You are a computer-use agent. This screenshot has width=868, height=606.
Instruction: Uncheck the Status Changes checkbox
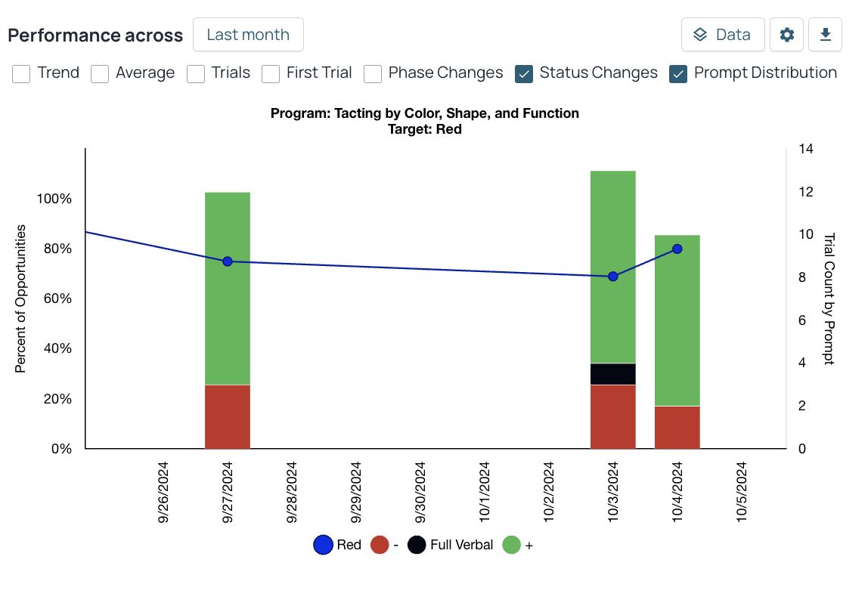[523, 73]
